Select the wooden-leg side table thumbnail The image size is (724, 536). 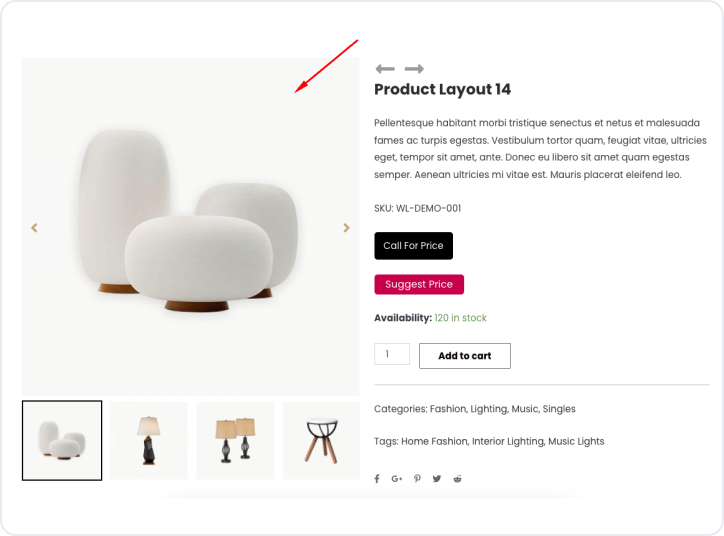[321, 440]
